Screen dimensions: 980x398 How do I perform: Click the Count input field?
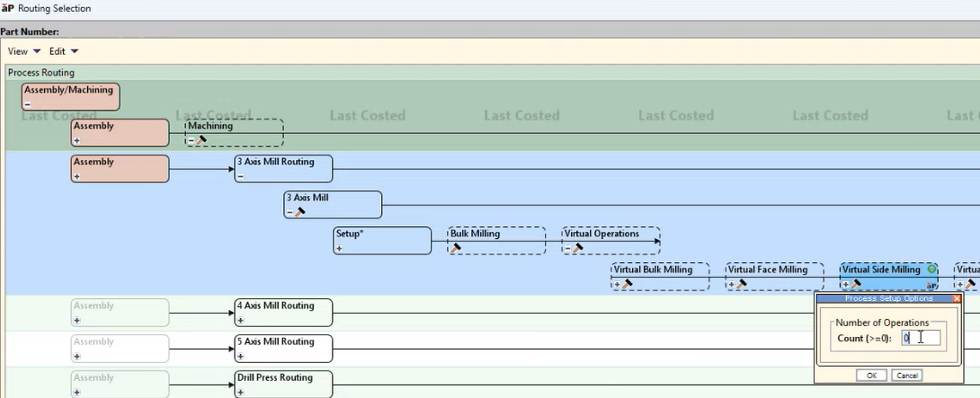coord(921,338)
